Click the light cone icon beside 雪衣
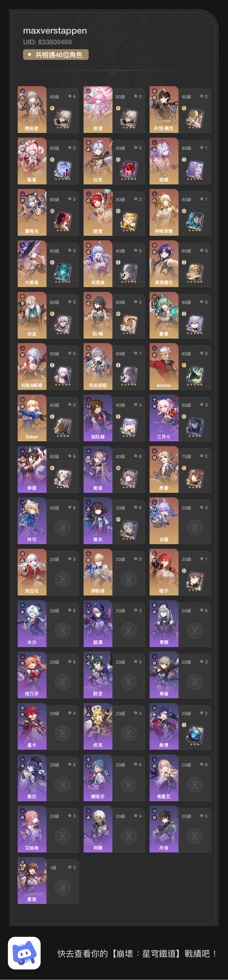The height and width of the screenshot is (980, 228). click(x=129, y=529)
